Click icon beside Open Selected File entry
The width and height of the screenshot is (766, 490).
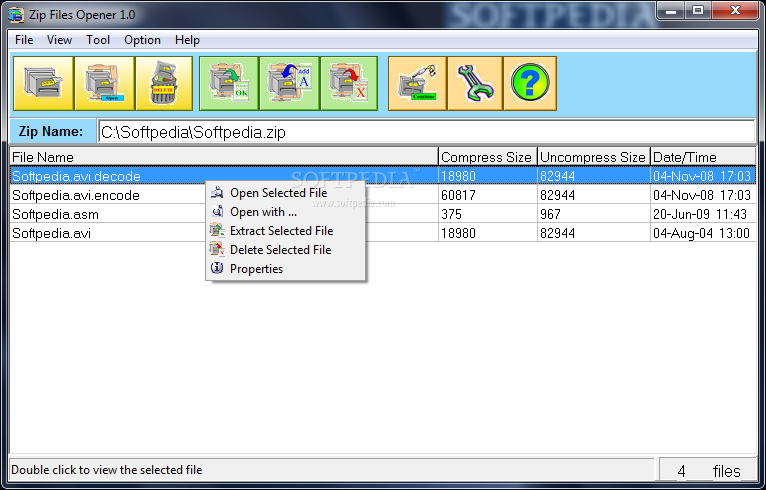(217, 192)
